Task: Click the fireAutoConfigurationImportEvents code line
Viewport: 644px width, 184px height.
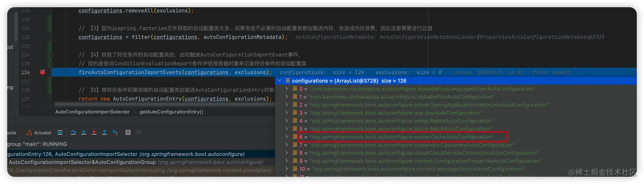Action: coord(175,73)
